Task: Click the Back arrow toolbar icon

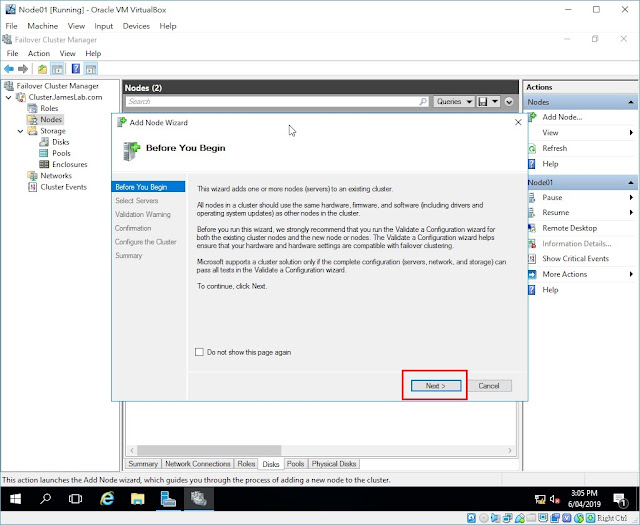Action: [x=9, y=69]
